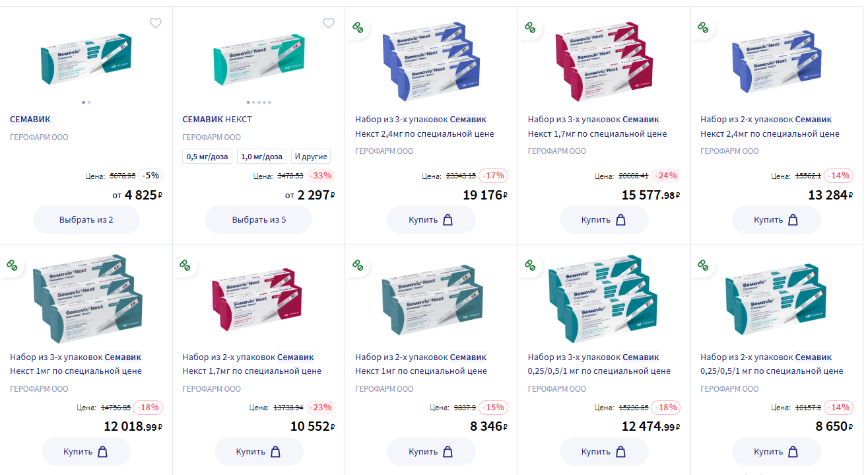Image resolution: width=868 pixels, height=475 pixels.
Task: Click heart icon on СЕМАВИК НЕКСТ card
Action: coord(328,23)
